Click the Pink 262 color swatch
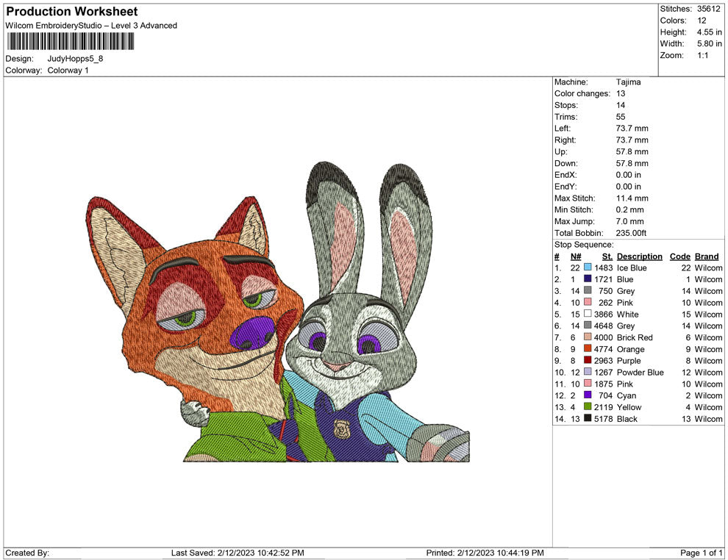Screen dimensions: 728x560 pyautogui.click(x=588, y=302)
